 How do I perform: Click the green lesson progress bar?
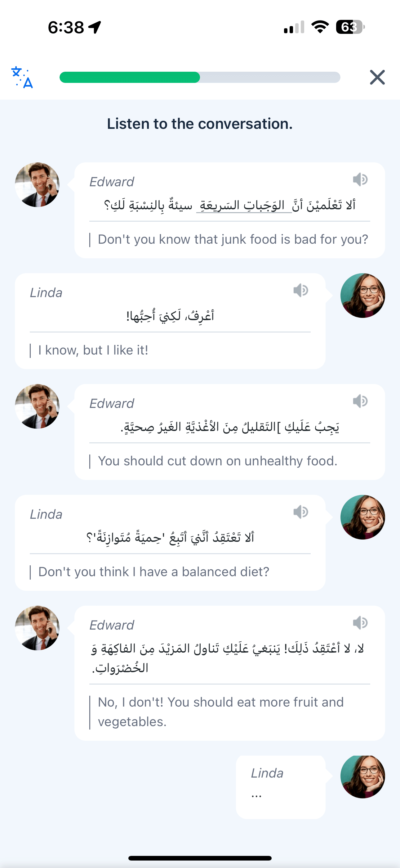(200, 78)
